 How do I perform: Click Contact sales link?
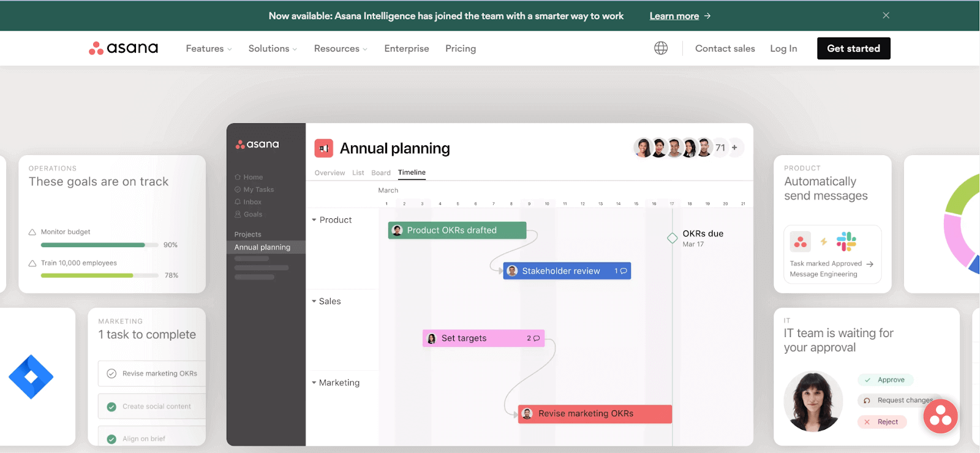[725, 48]
